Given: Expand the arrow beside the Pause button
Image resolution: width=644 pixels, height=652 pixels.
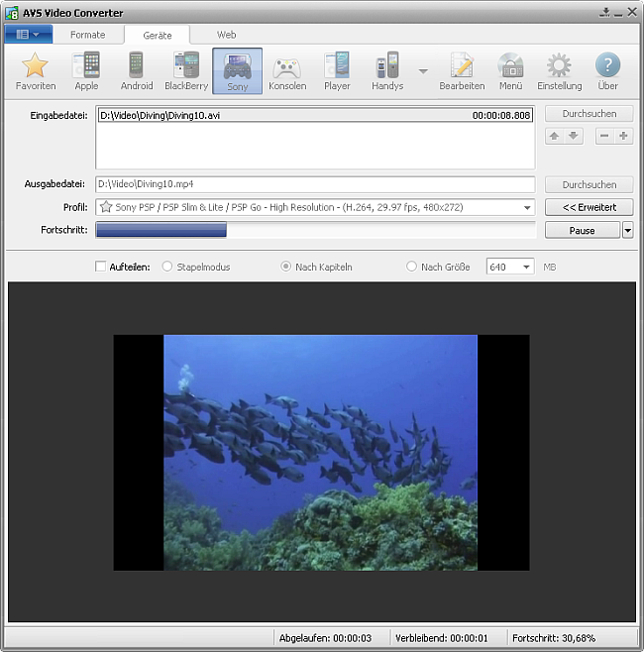Looking at the screenshot, I should pos(627,230).
